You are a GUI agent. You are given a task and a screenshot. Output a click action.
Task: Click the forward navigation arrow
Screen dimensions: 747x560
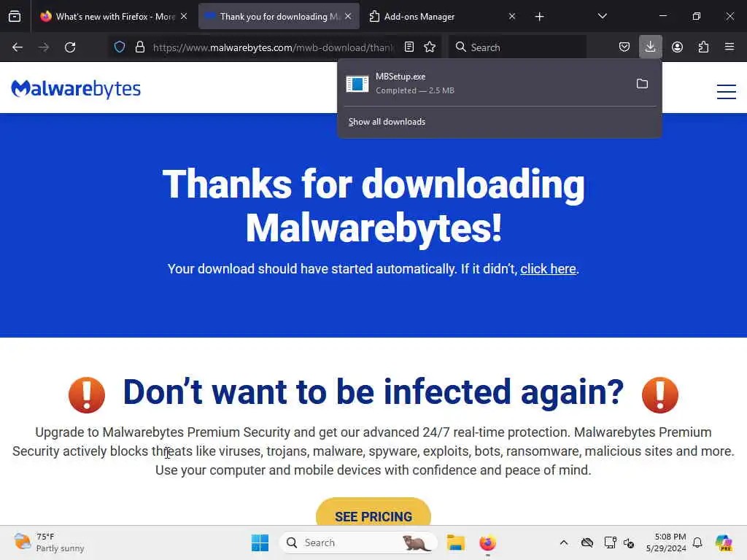pos(44,47)
